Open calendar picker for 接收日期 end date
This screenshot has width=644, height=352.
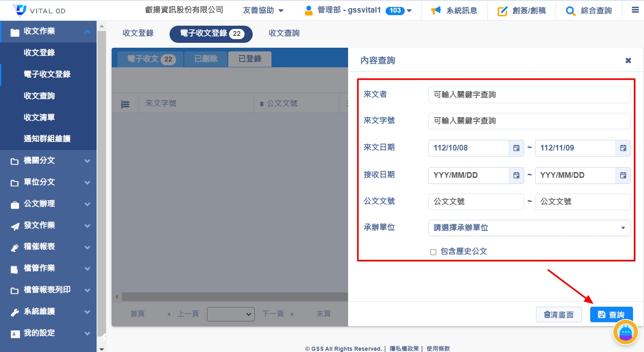point(623,175)
